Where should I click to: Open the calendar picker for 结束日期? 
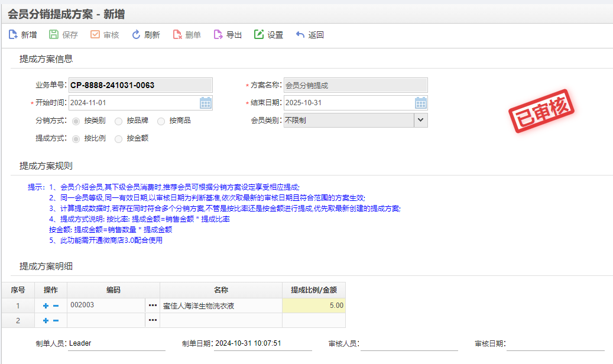(421, 103)
